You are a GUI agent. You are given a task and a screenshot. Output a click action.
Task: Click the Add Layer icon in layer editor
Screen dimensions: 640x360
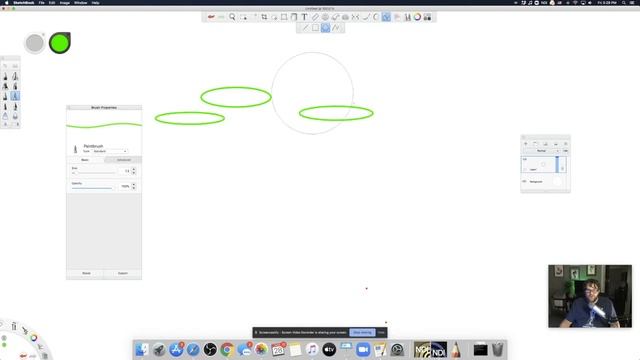526,144
